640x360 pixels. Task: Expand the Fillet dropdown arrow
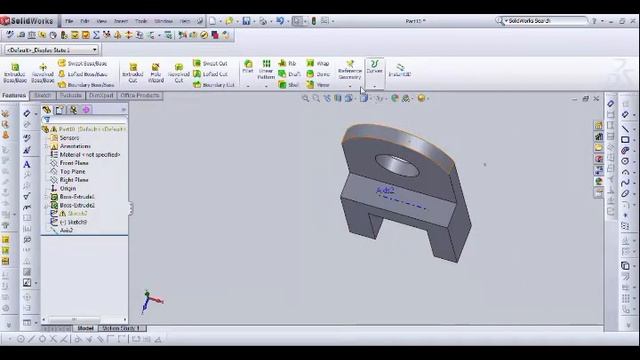pyautogui.click(x=248, y=86)
